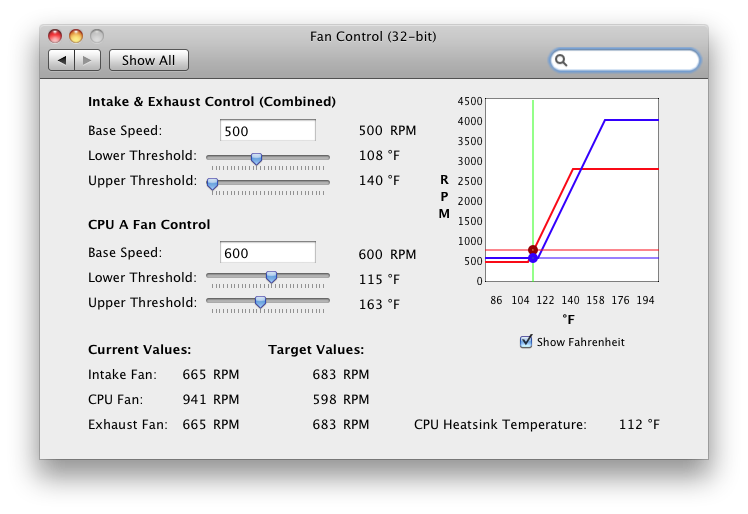Viewport: 748px width, 514px height.
Task: Toggle the Show Fahrenheit checkbox
Action: pos(526,342)
